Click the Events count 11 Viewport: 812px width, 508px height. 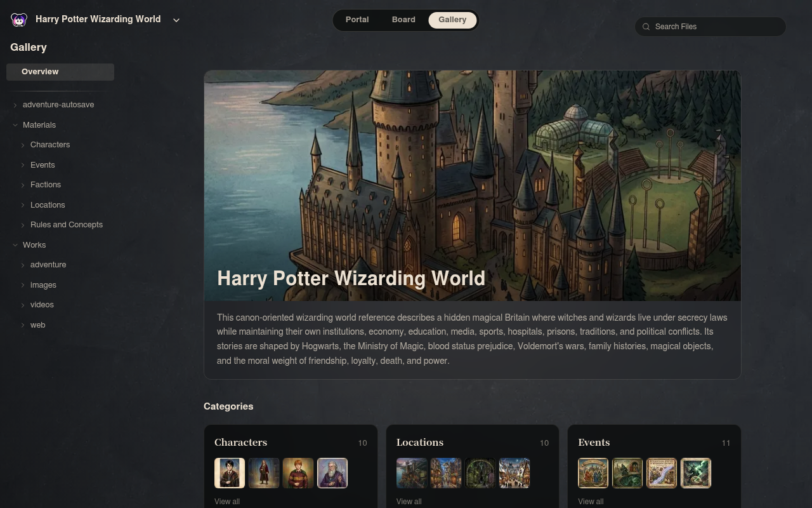click(x=726, y=443)
